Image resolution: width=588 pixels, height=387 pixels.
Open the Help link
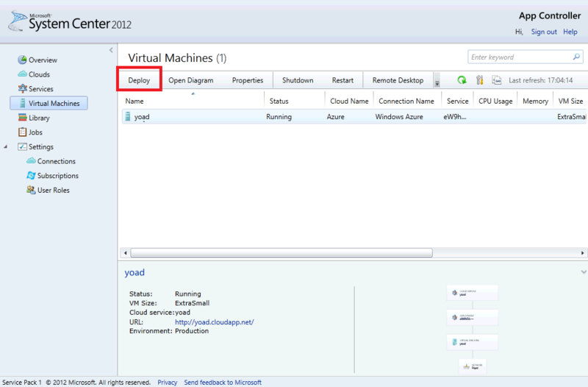[570, 32]
